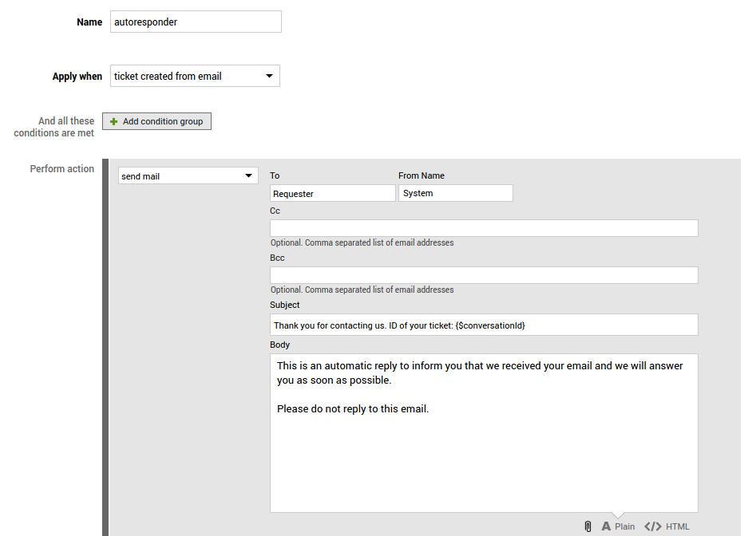Viewport: 756px width, 536px height.
Task: Click the green plus icon for conditions
Action: 114,122
